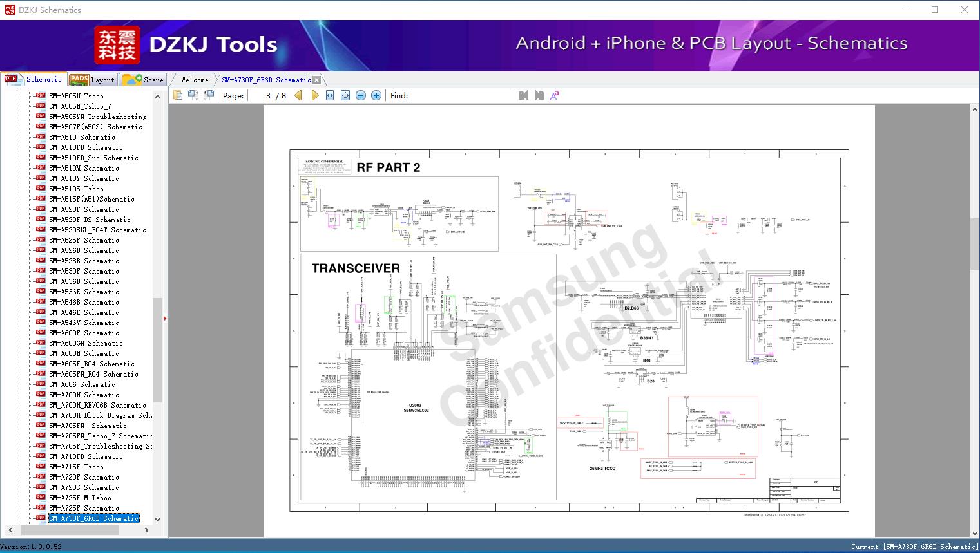Image resolution: width=980 pixels, height=553 pixels.
Task: Click PDF icon beside SM-A720F Schematic
Action: (41, 476)
